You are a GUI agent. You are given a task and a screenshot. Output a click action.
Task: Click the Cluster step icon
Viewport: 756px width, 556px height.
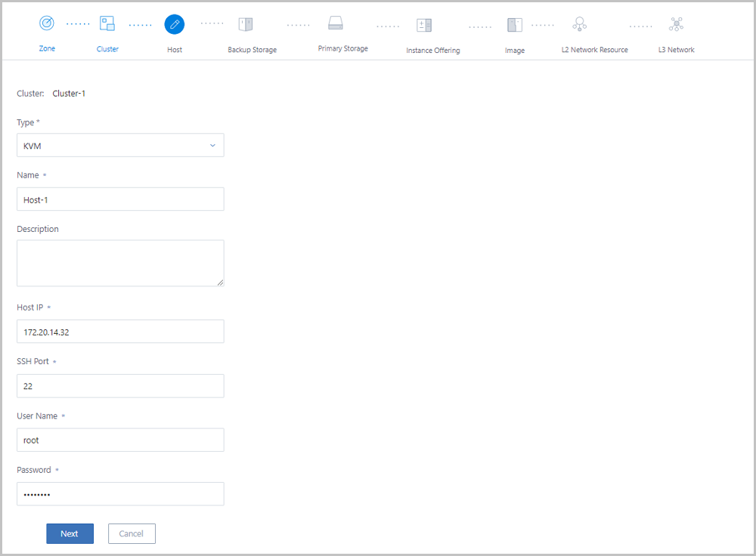[107, 23]
